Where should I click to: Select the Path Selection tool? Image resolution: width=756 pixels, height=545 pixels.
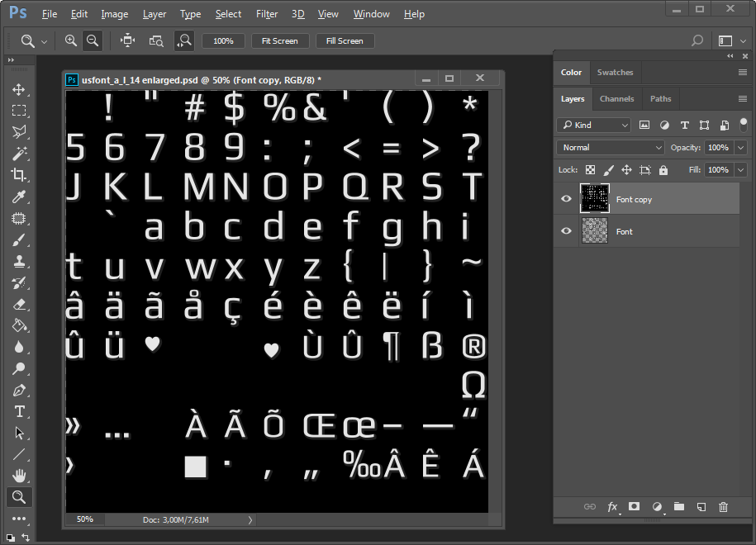[19, 433]
